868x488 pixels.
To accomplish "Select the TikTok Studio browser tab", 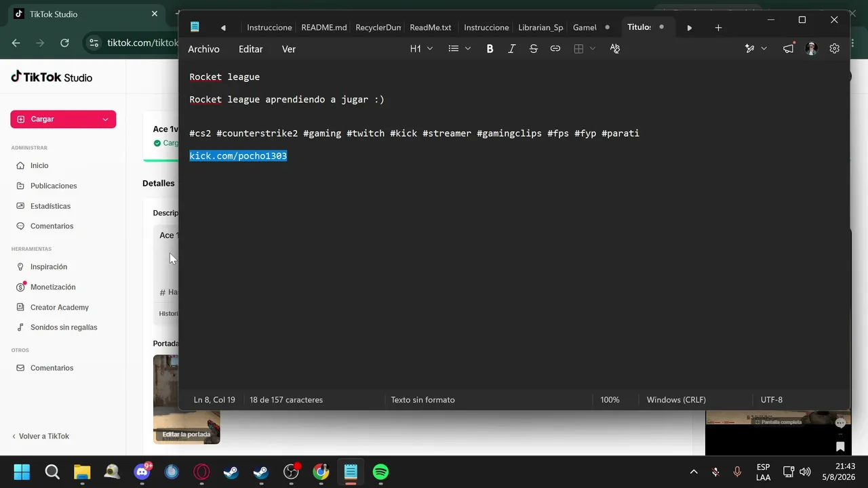I will pyautogui.click(x=85, y=14).
